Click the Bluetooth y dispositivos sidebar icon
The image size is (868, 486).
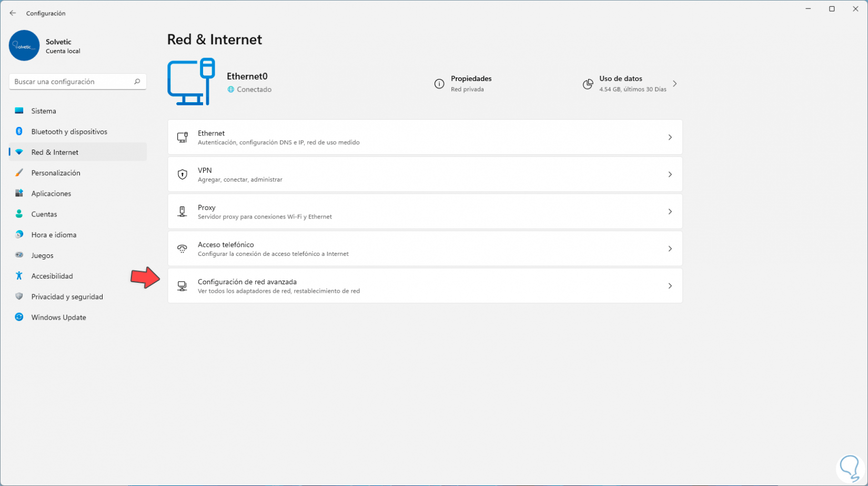tap(19, 132)
